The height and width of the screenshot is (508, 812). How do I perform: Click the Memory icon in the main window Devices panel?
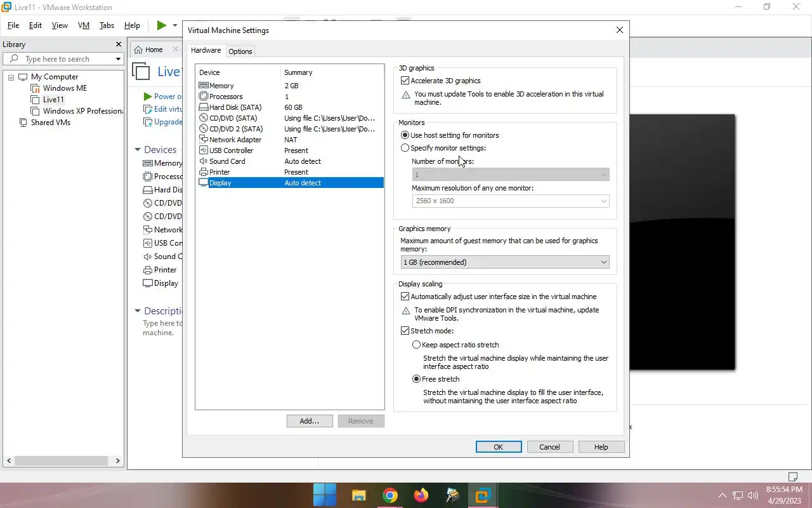coord(148,163)
